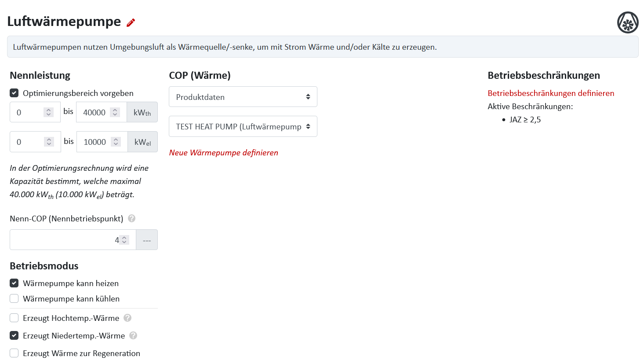Click the Luftwärmepumpen description info banner text

pos(225,47)
